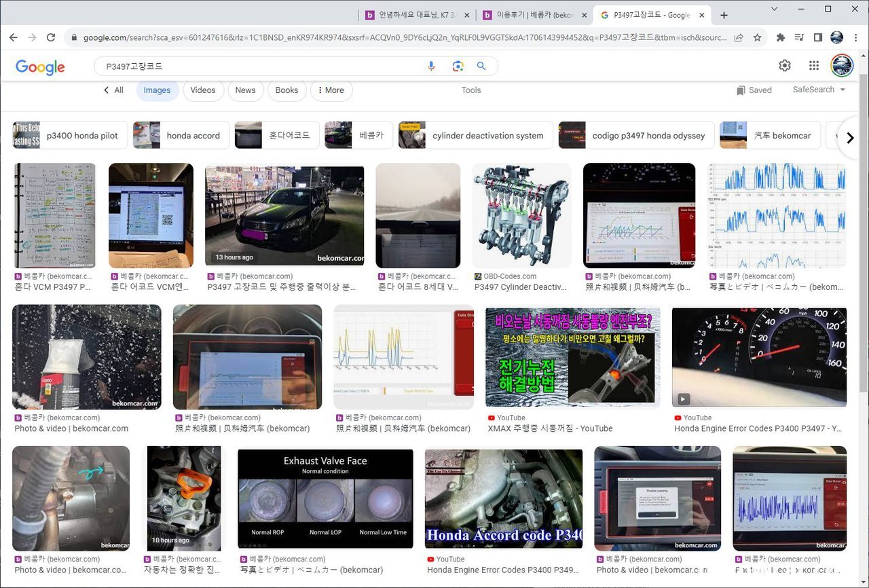Filter by p3400 honda pilot chip

(x=69, y=135)
